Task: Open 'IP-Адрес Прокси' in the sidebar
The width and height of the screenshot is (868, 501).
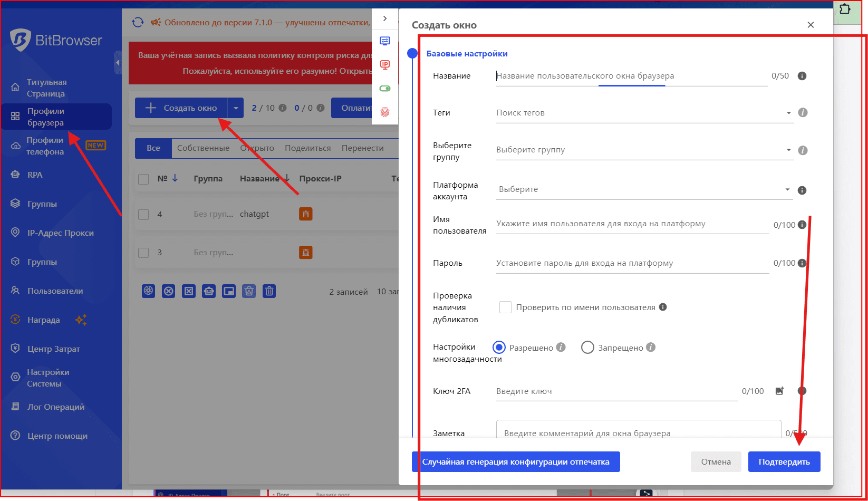Action: click(x=60, y=233)
